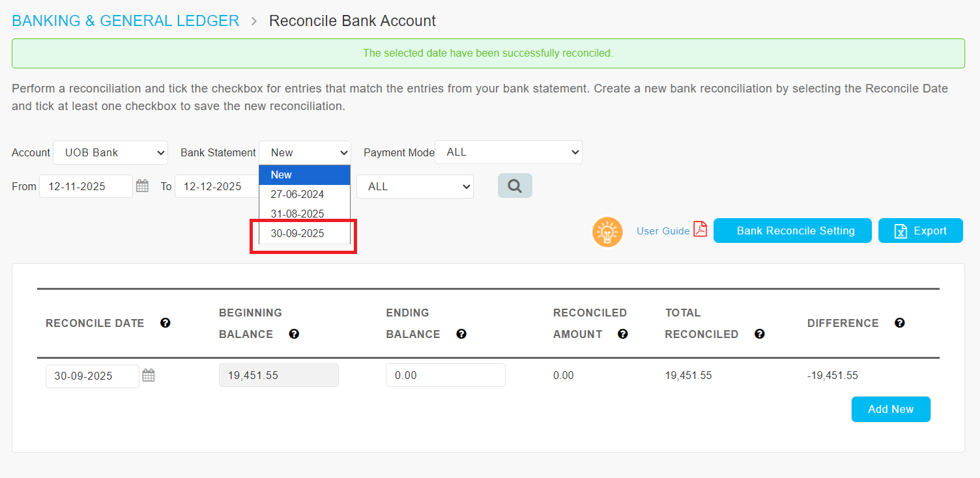980x478 pixels.
Task: Click the Bank Reconcile Setting button
Action: (792, 231)
